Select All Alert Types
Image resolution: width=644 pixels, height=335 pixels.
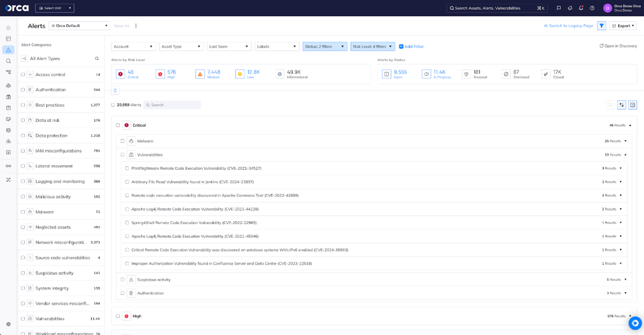(45, 59)
